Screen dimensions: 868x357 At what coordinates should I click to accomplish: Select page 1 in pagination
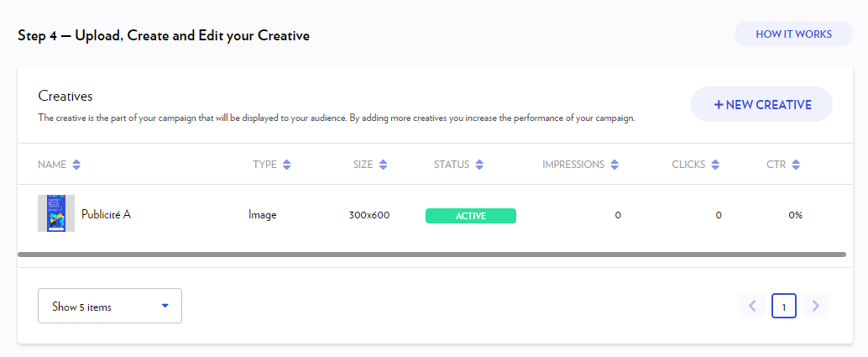(x=783, y=307)
